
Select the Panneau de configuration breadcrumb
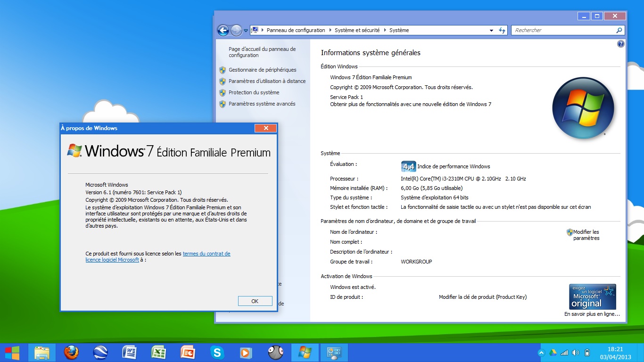tap(296, 30)
